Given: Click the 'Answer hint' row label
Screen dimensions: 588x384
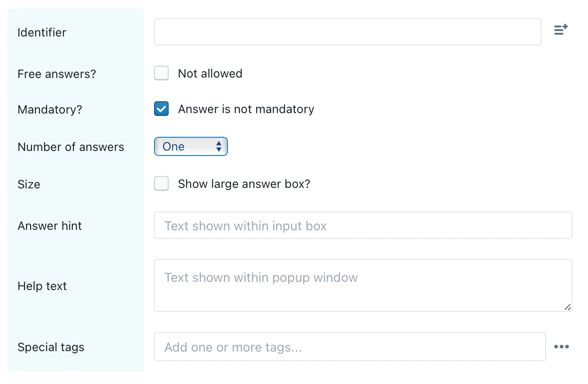Looking at the screenshot, I should 50,226.
